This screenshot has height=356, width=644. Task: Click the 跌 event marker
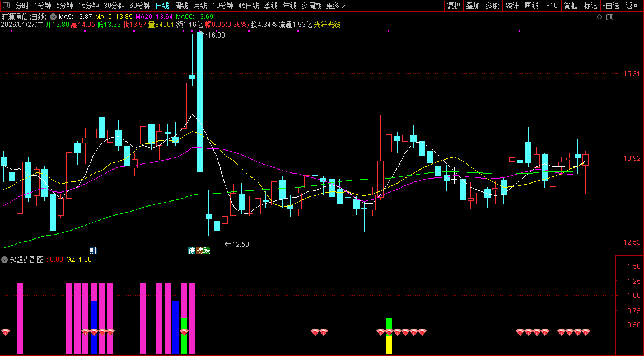[x=207, y=250]
